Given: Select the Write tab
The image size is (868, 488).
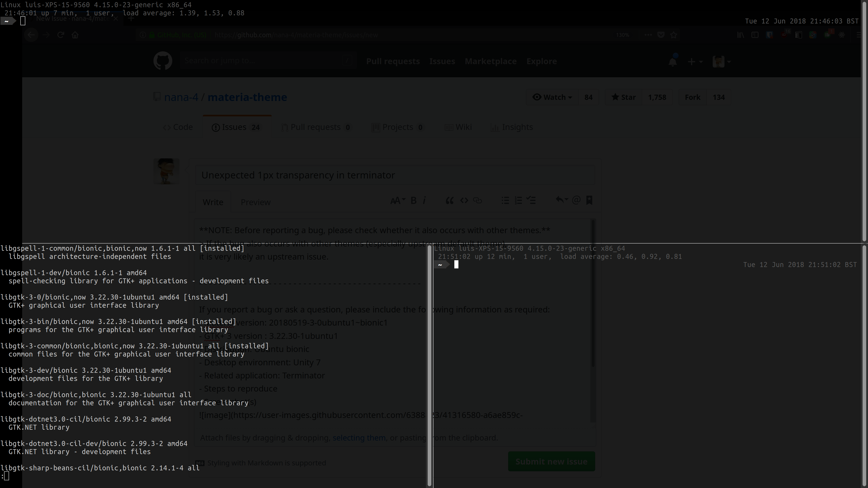Looking at the screenshot, I should (x=213, y=202).
